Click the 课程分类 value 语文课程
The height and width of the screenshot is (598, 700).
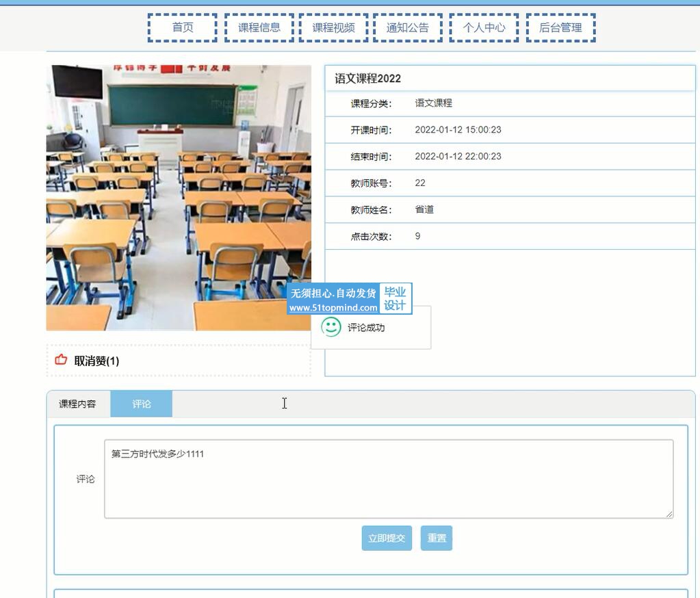(x=434, y=103)
